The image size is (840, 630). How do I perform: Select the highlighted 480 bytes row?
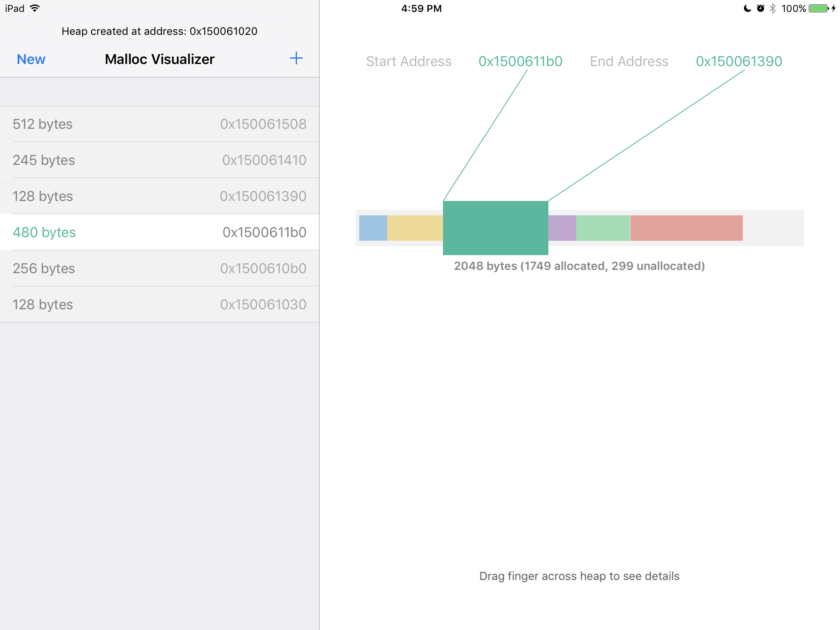click(160, 232)
